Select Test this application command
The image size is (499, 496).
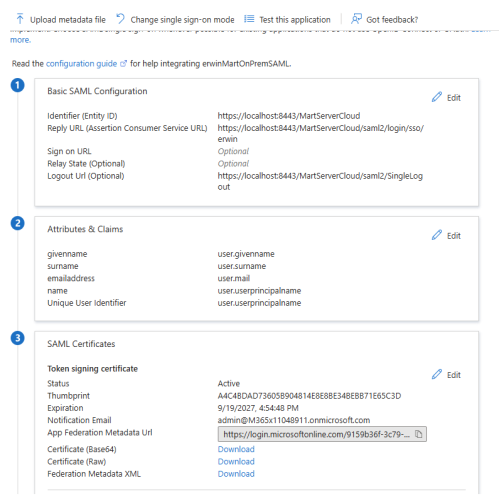pos(295,20)
